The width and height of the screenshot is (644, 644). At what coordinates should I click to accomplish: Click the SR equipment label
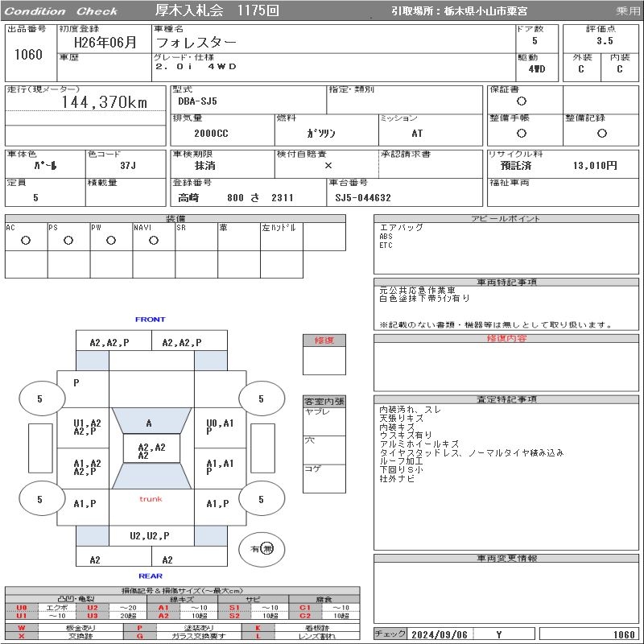tap(181, 228)
